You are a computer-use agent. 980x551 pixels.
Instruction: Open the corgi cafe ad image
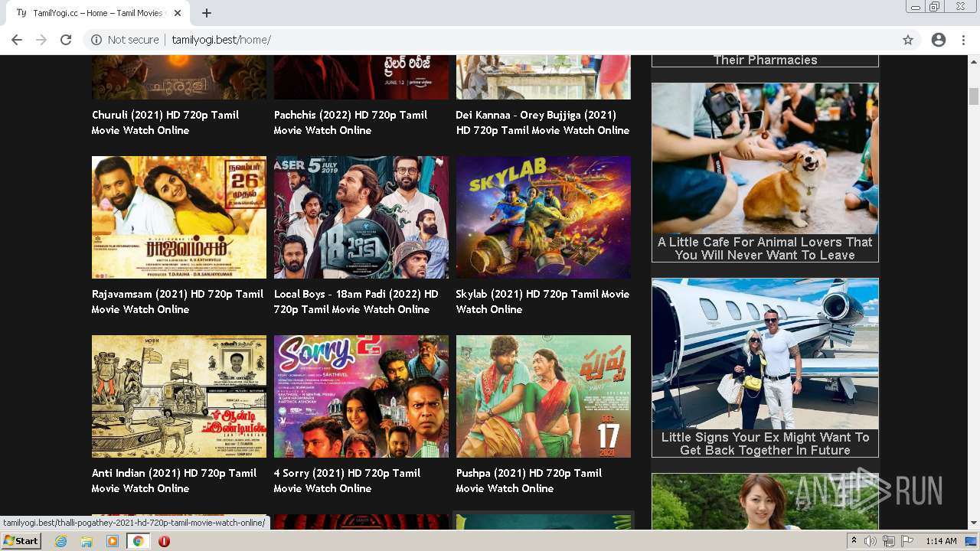765,158
